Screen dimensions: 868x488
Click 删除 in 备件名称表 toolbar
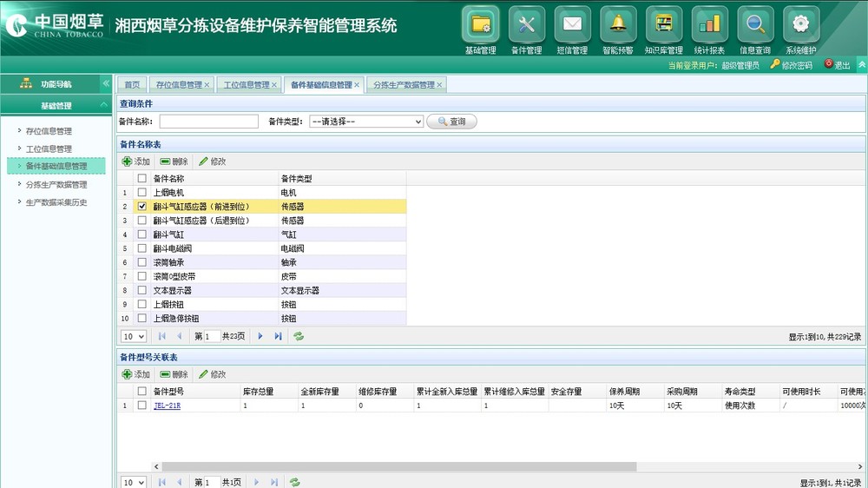pyautogui.click(x=174, y=162)
